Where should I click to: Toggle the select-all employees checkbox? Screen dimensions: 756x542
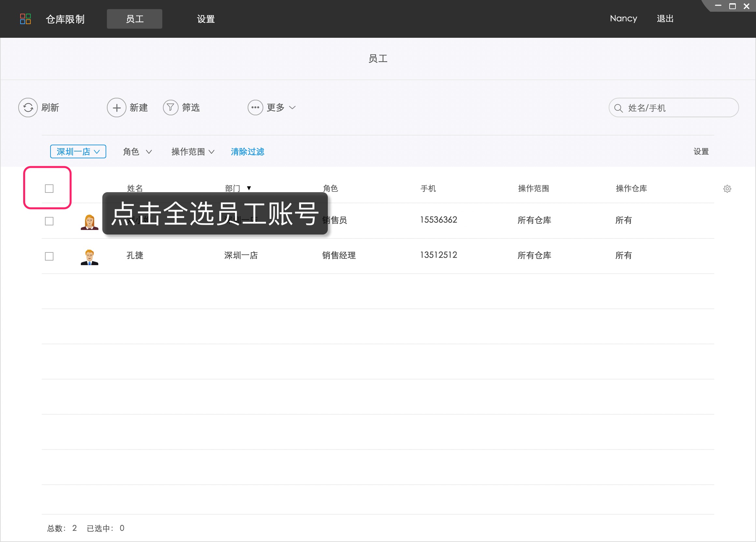click(49, 188)
